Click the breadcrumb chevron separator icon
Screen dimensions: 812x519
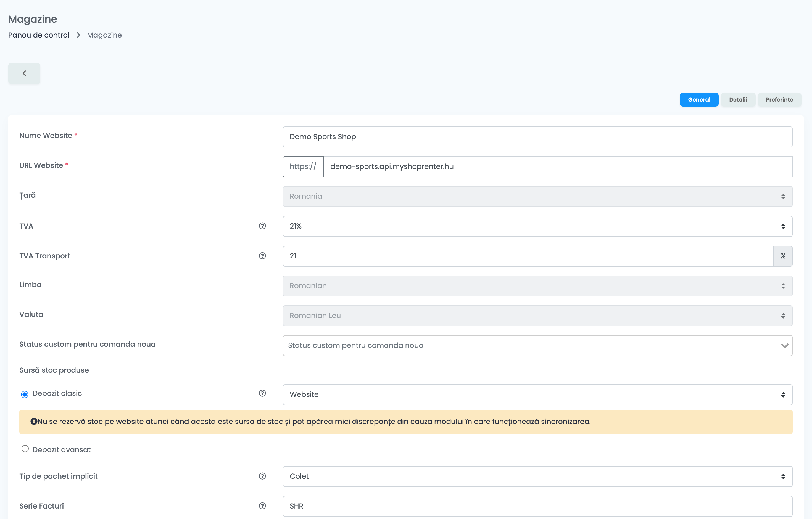pyautogui.click(x=78, y=35)
